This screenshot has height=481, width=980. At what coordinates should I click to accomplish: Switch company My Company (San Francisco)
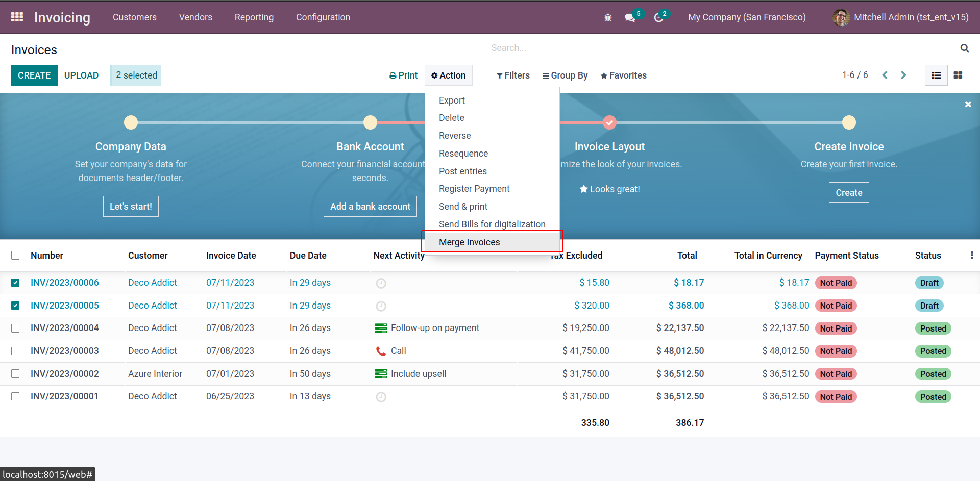pyautogui.click(x=747, y=17)
